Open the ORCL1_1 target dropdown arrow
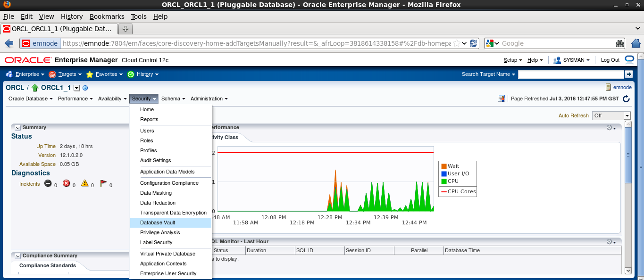Viewport: 644px width, 280px height. 77,88
